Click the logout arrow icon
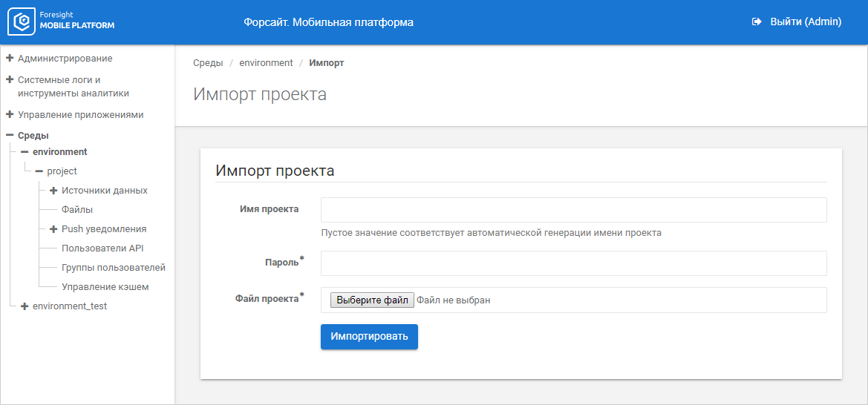Screen dimensions: 868x405 (x=757, y=22)
